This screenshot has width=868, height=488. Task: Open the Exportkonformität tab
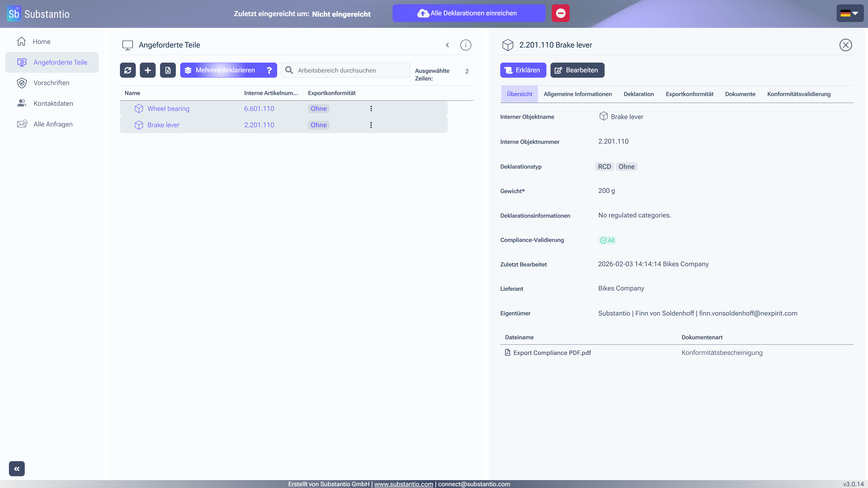point(689,94)
